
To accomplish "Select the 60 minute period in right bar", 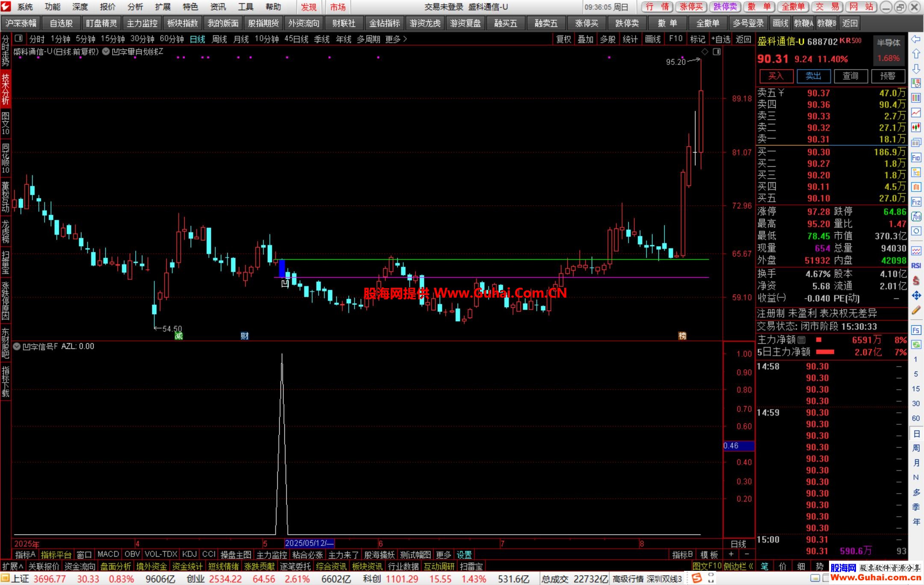I will 916,418.
